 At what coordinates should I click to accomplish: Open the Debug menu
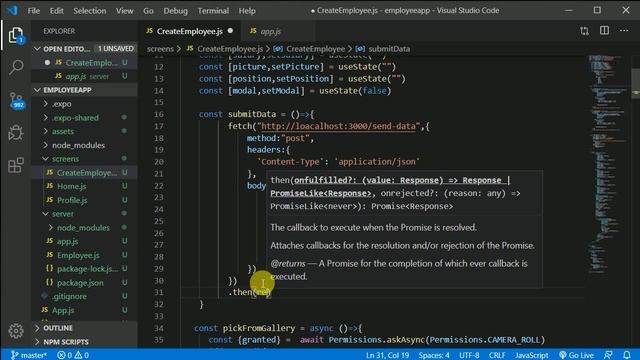pos(176,11)
